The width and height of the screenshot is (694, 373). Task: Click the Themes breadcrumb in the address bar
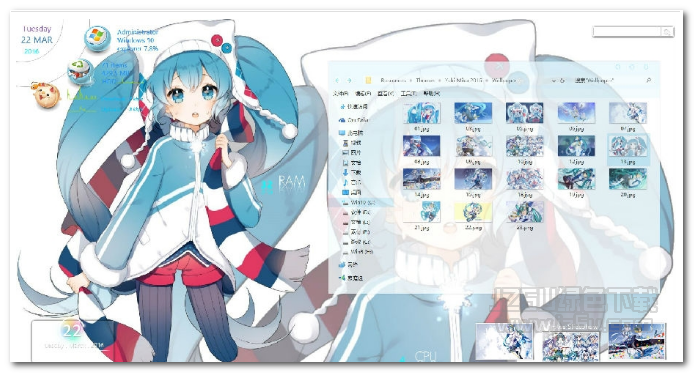[x=424, y=81]
